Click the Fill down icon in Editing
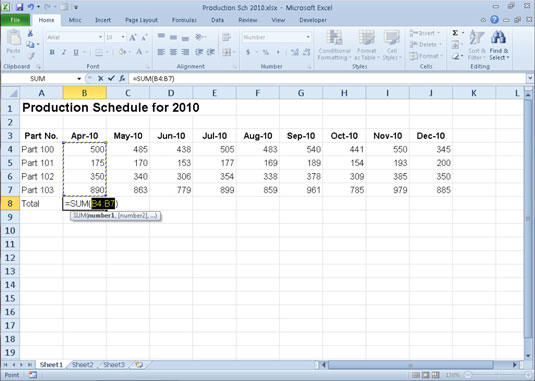This screenshot has height=381, width=535. click(455, 45)
